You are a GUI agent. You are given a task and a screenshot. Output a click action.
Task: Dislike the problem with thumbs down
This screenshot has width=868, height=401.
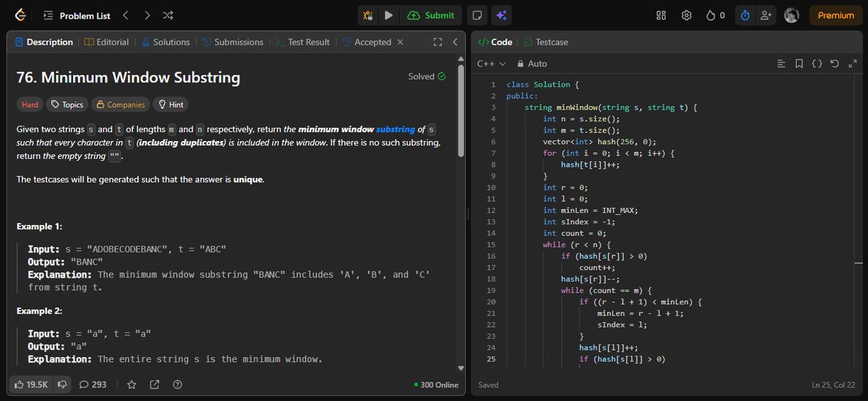62,384
